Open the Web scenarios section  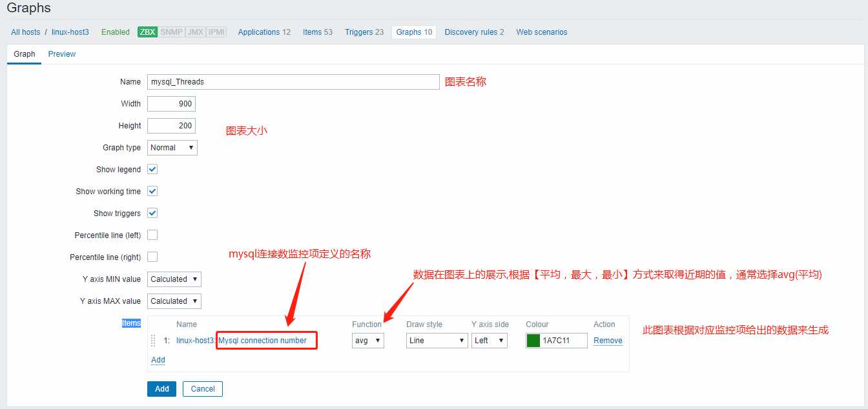(542, 32)
